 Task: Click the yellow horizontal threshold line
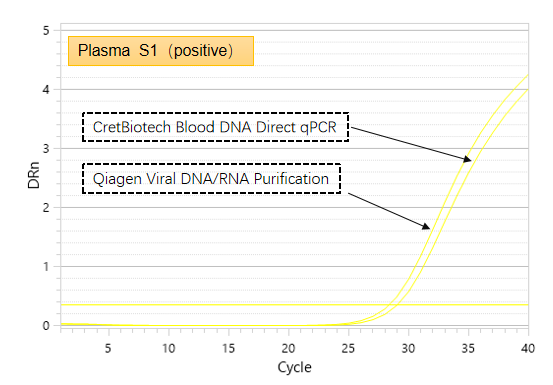click(294, 304)
